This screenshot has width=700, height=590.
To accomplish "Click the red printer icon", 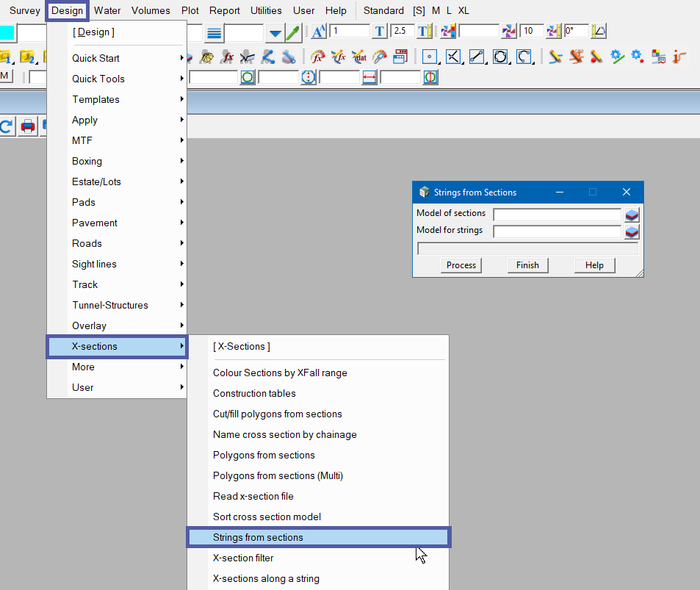I will pos(28,126).
